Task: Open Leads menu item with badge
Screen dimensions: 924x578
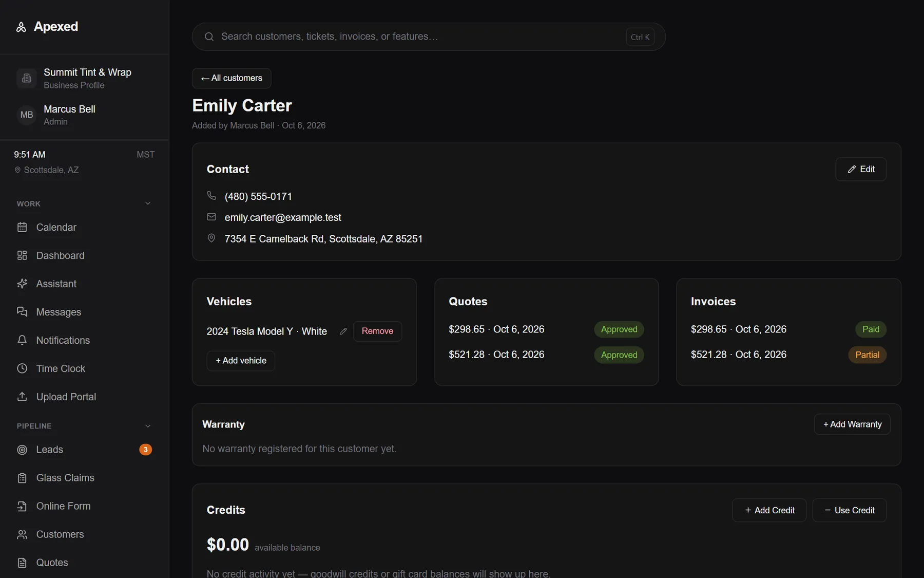Action: point(84,450)
